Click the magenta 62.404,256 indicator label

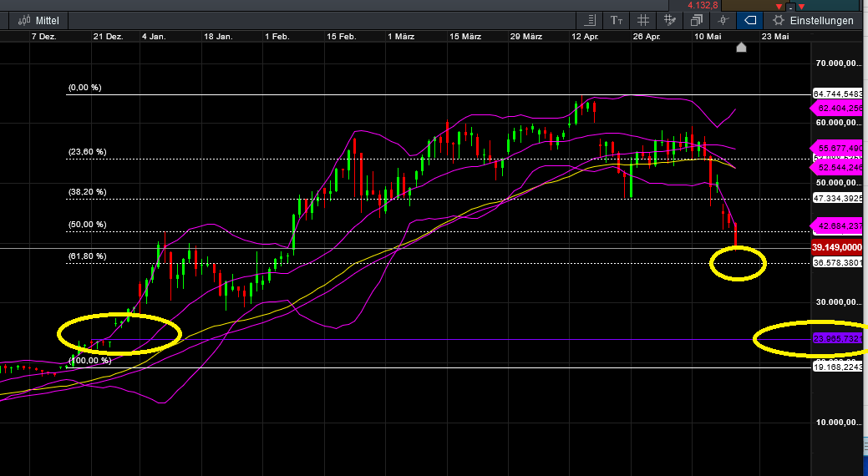pos(837,109)
